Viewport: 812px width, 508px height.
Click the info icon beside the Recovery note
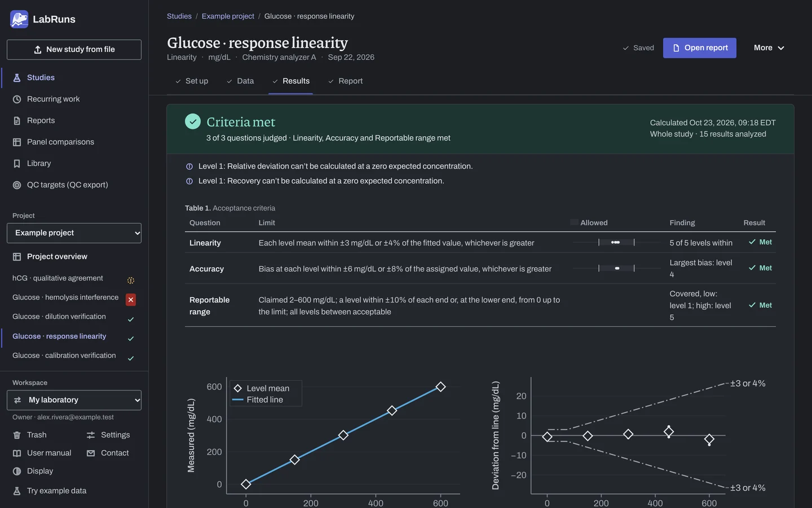pyautogui.click(x=189, y=181)
